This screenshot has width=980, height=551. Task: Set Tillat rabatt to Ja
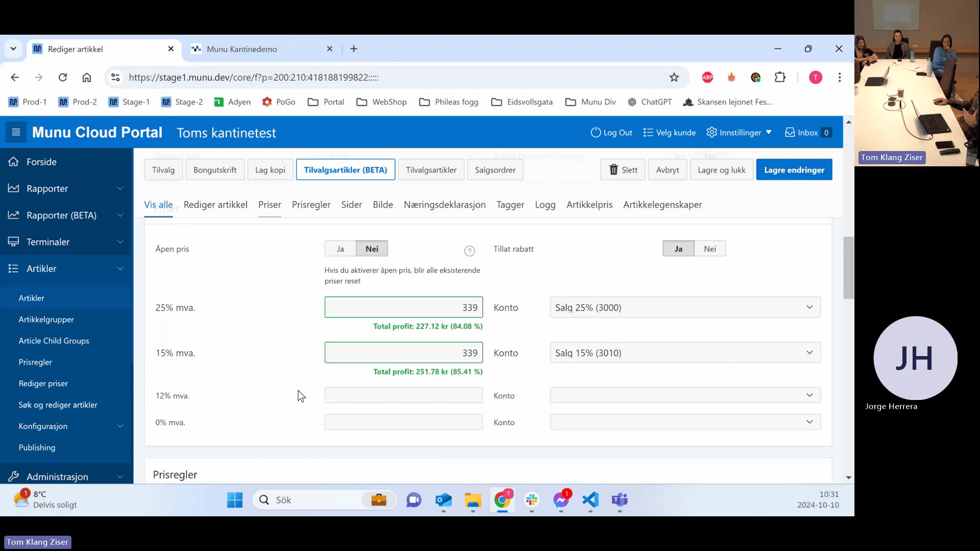678,249
